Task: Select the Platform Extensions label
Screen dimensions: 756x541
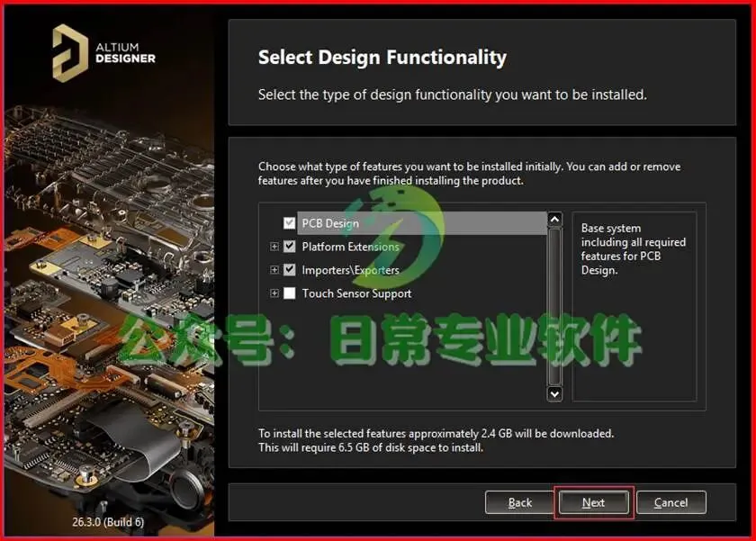Action: (350, 247)
